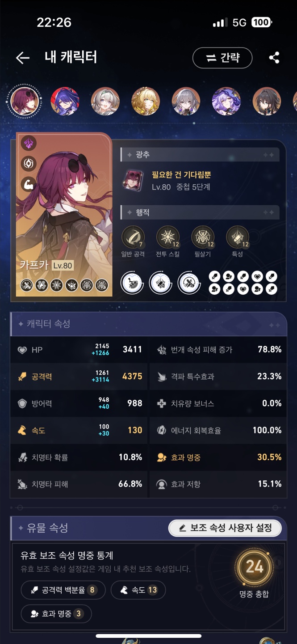
Task: Switch to the blue-haired second character avatar
Action: point(65,101)
